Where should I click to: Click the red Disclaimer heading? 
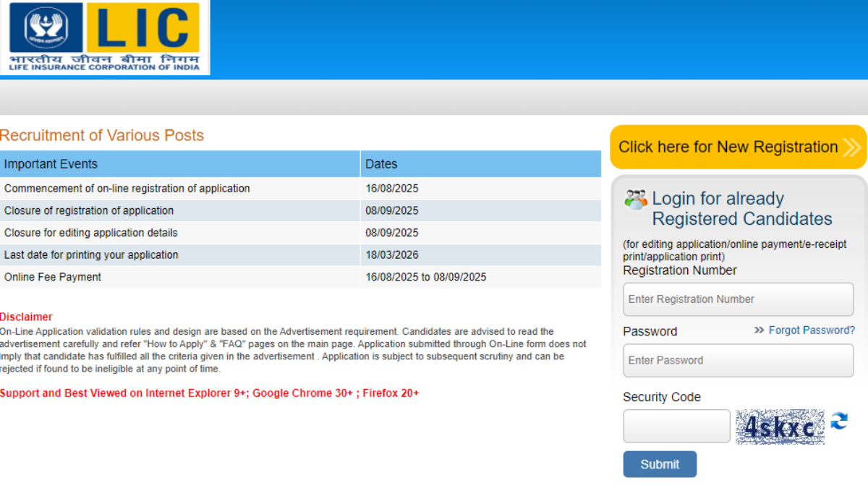26,317
